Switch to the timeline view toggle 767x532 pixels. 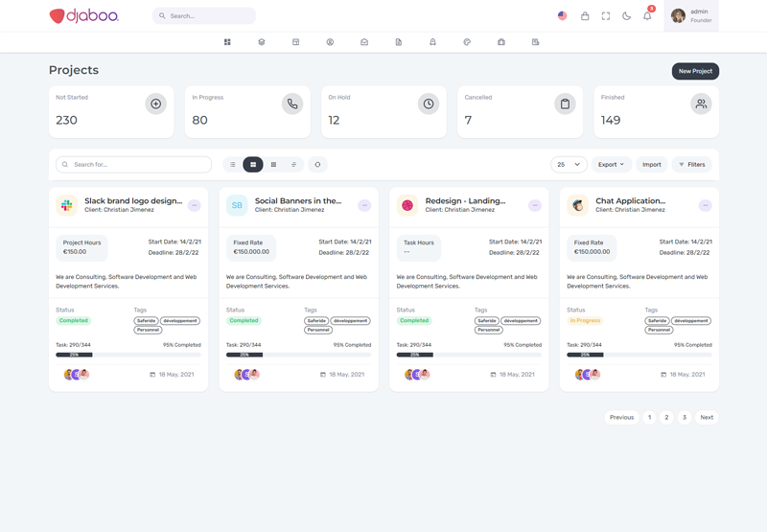pyautogui.click(x=294, y=165)
